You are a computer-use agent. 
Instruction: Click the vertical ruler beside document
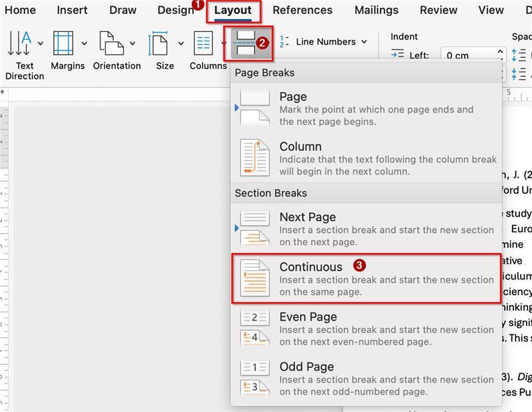click(x=4, y=258)
